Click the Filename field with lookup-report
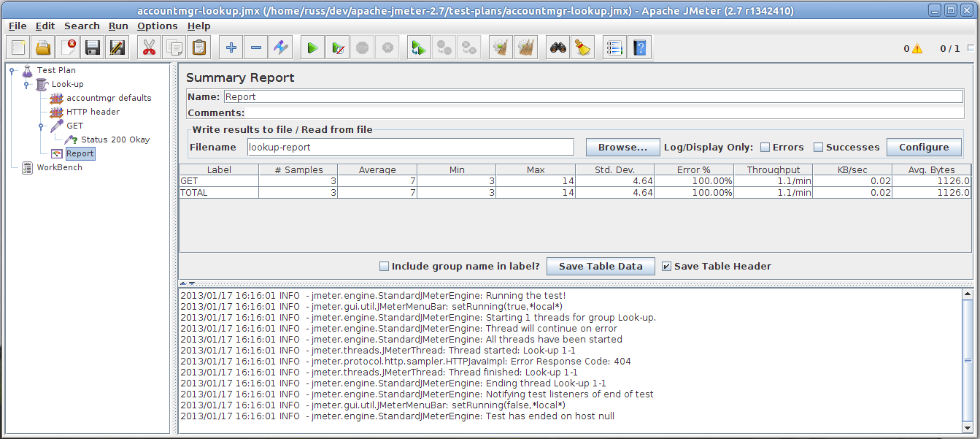980x439 pixels. 411,148
